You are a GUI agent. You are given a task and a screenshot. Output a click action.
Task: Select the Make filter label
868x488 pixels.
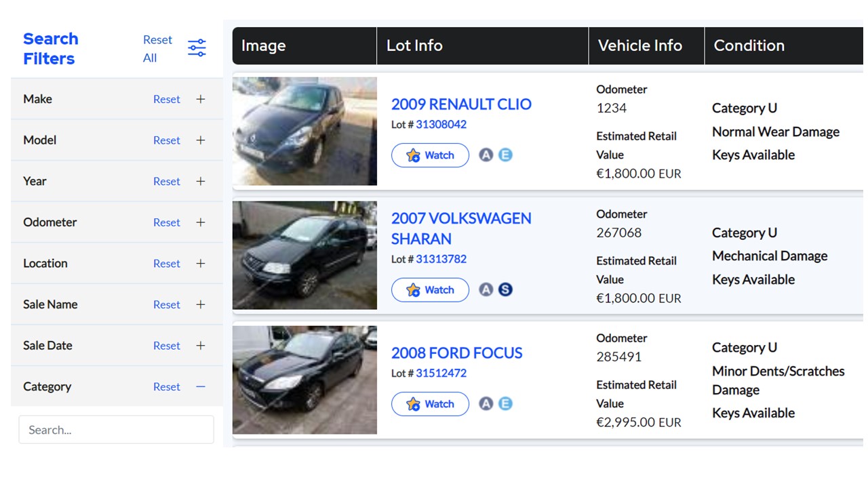[37, 99]
